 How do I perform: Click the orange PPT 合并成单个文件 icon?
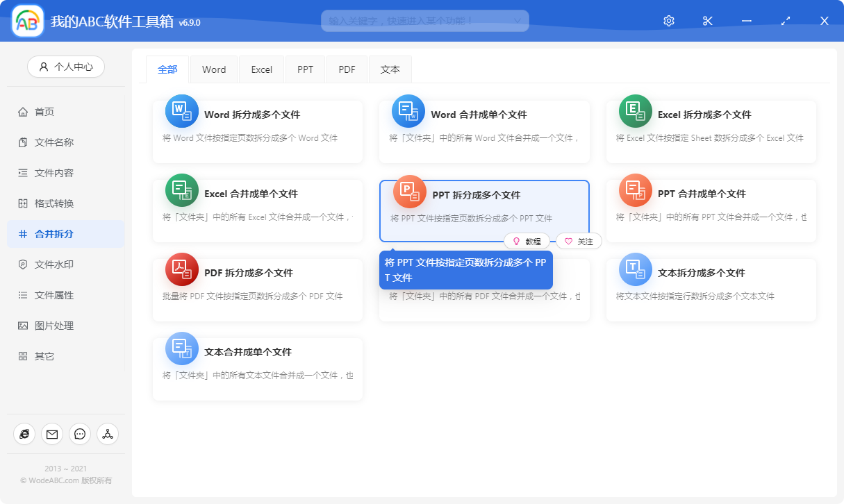click(x=634, y=190)
